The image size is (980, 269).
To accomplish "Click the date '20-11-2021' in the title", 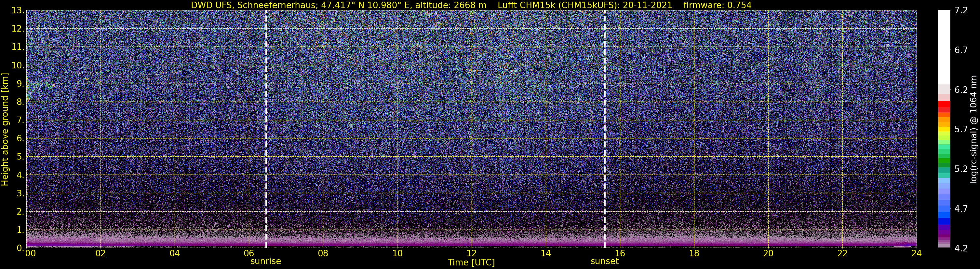I will pyautogui.click(x=648, y=5).
